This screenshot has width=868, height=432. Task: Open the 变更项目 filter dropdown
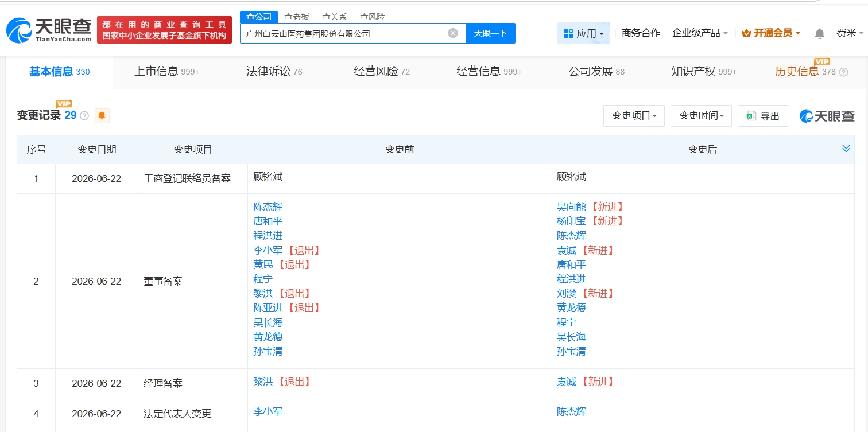click(x=634, y=116)
